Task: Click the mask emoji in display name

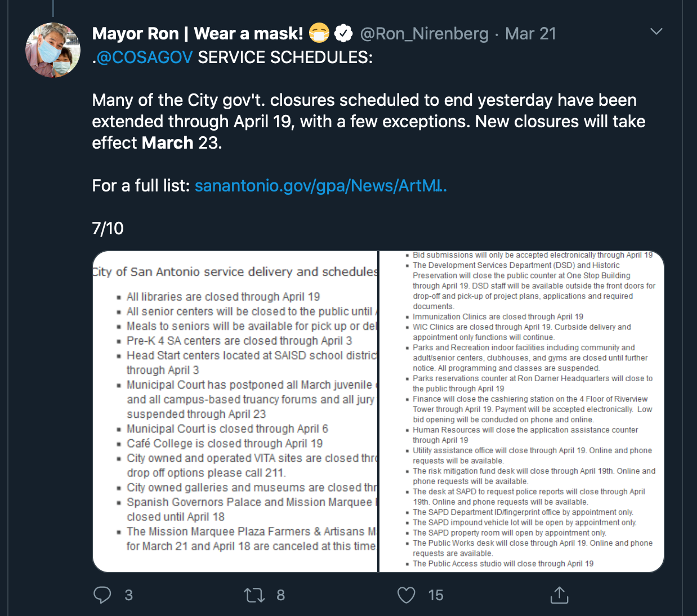Action: tap(319, 34)
